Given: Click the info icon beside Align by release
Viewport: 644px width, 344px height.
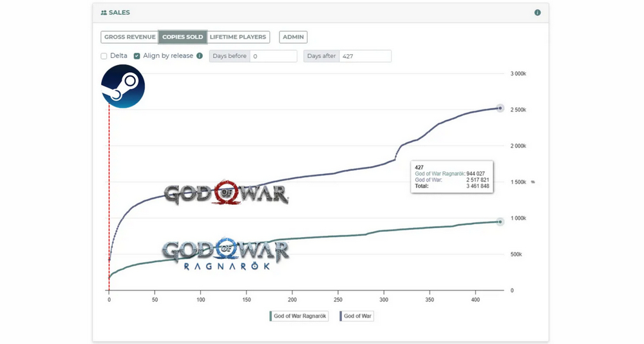Looking at the screenshot, I should 200,56.
